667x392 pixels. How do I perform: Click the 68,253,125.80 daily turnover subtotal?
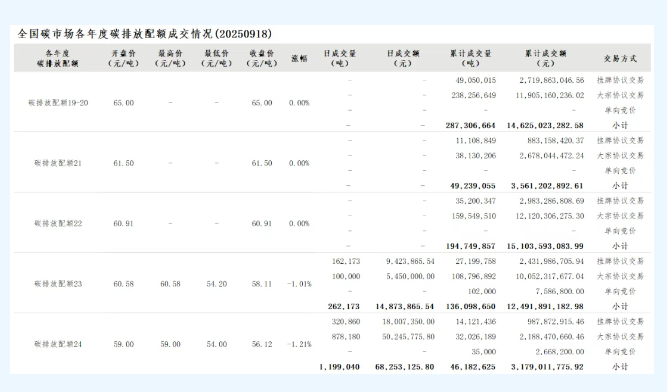[x=405, y=367]
